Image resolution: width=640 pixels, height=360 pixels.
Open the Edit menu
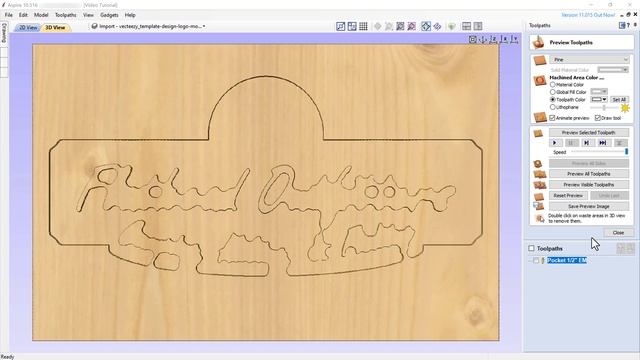click(x=23, y=15)
